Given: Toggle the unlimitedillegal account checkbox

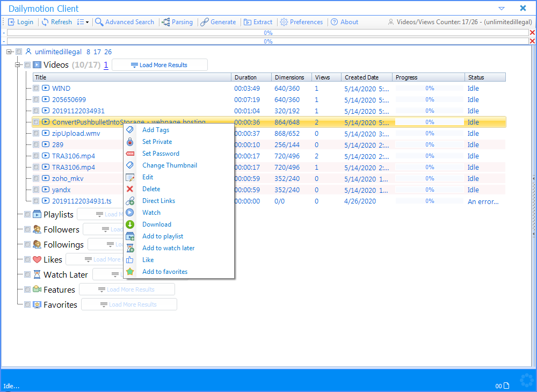Looking at the screenshot, I should coord(19,52).
